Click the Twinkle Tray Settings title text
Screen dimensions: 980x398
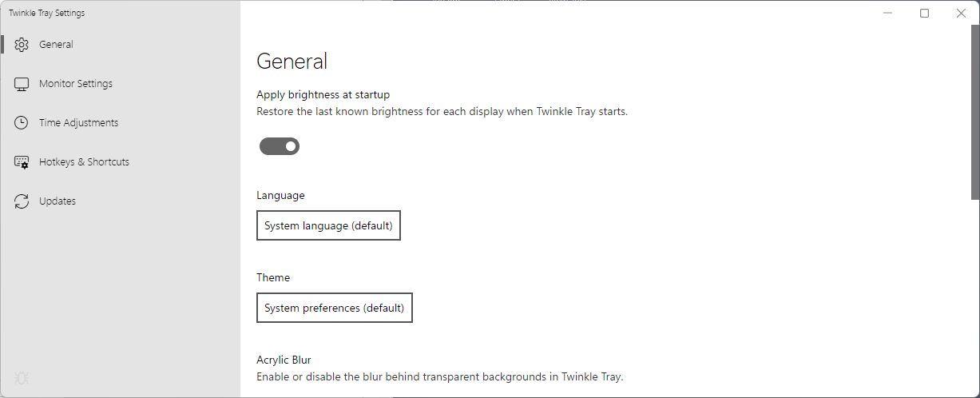46,14
